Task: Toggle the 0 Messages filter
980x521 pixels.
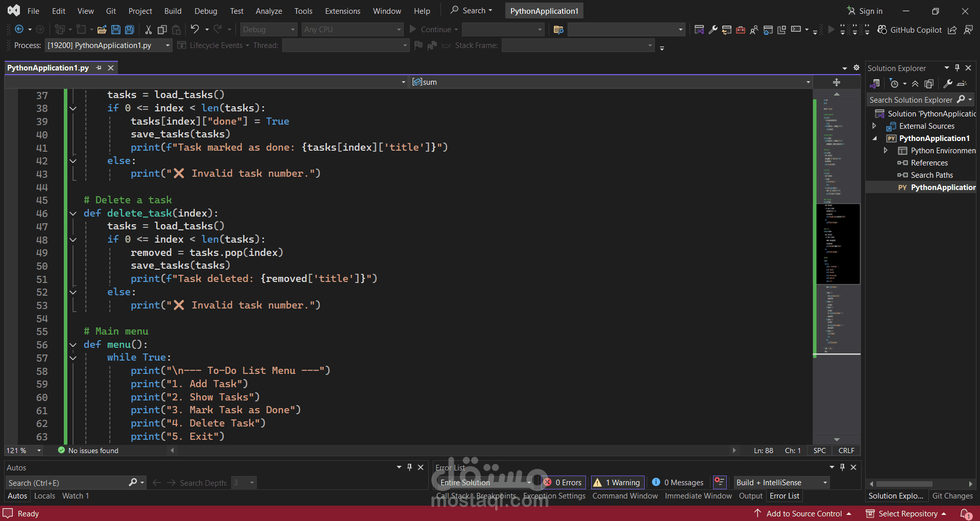Action: click(678, 482)
